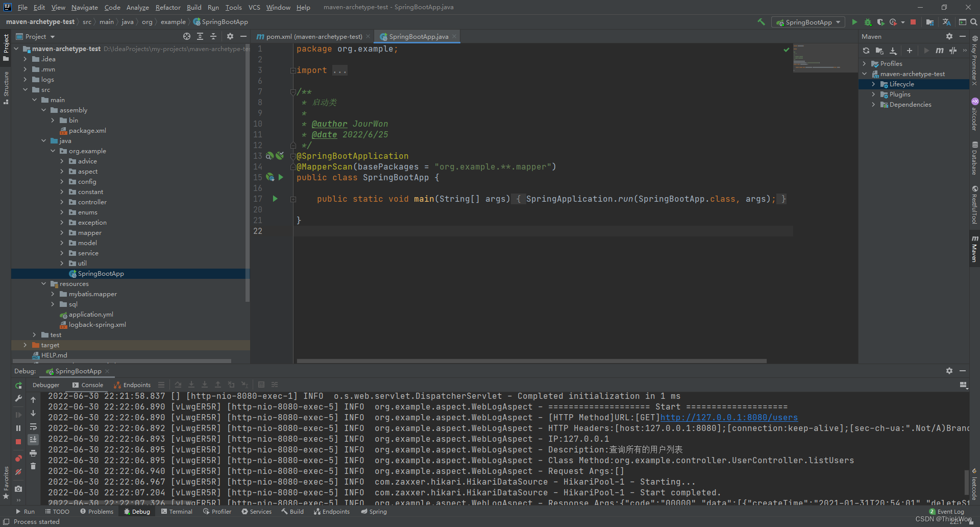Run SpringBootApp with the green play icon

(854, 22)
